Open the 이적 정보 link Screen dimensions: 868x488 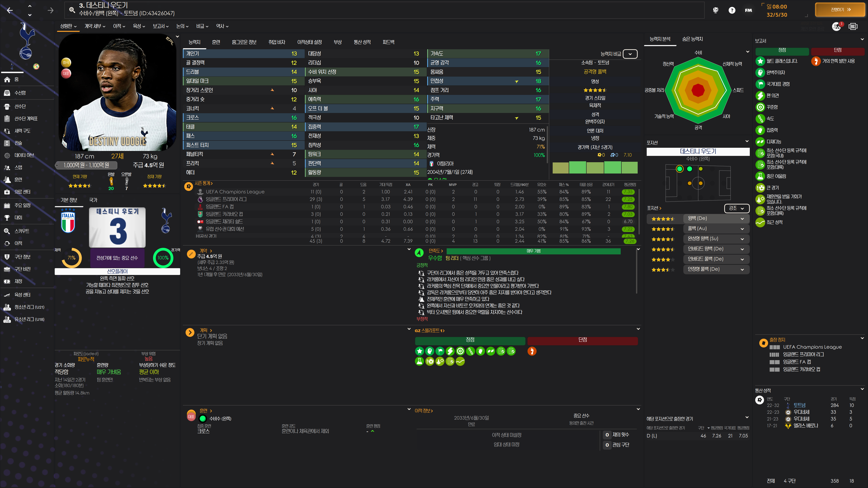coord(424,411)
